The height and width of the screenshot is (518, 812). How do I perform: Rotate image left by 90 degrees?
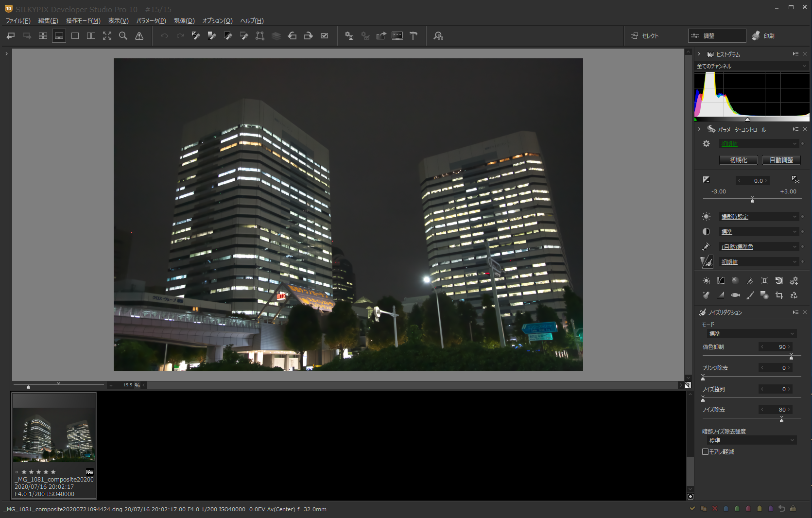tap(292, 36)
